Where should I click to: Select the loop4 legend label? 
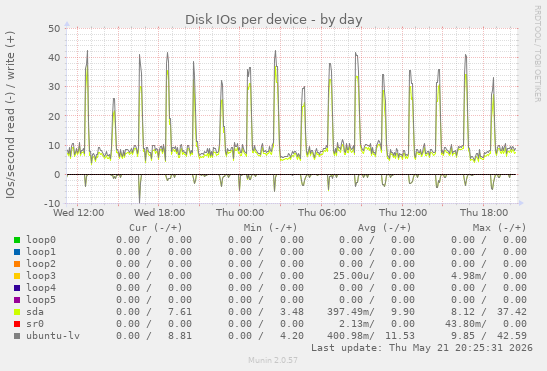click(x=41, y=288)
